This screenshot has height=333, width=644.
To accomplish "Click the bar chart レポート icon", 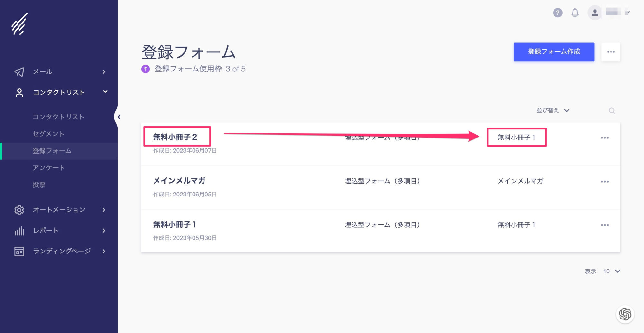I will point(19,231).
